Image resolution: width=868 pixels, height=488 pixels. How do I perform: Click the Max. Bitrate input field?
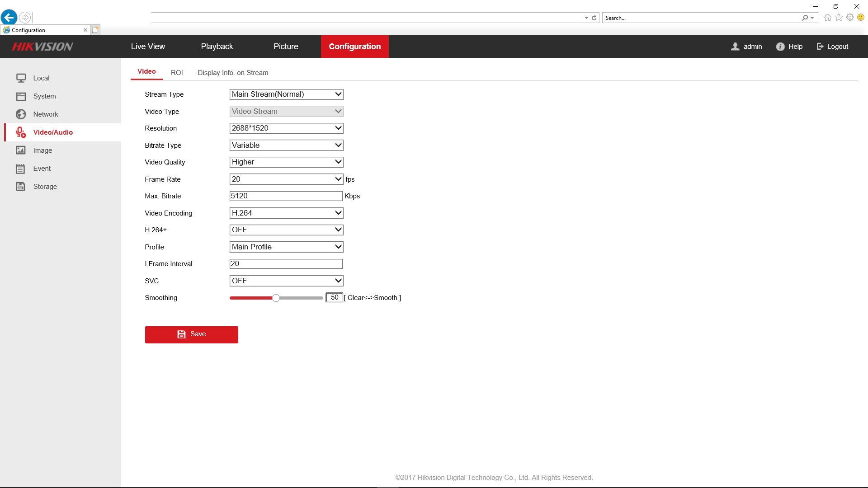click(286, 196)
